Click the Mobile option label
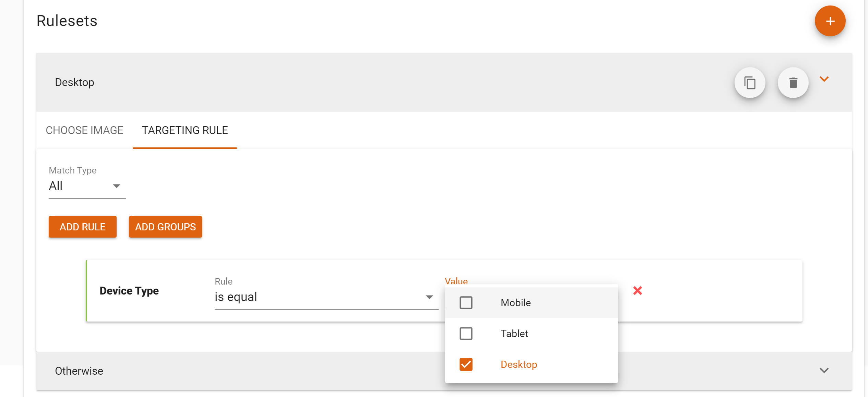 click(x=515, y=303)
